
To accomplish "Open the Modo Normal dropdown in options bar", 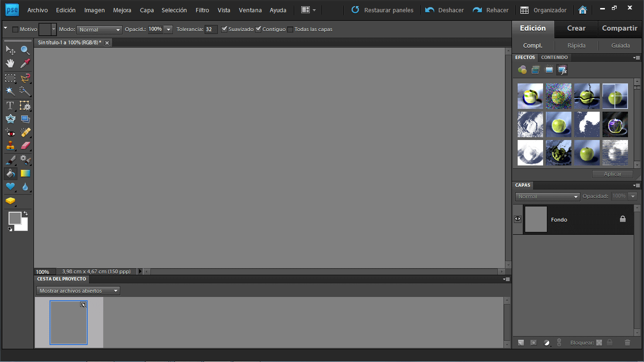I will 99,29.
